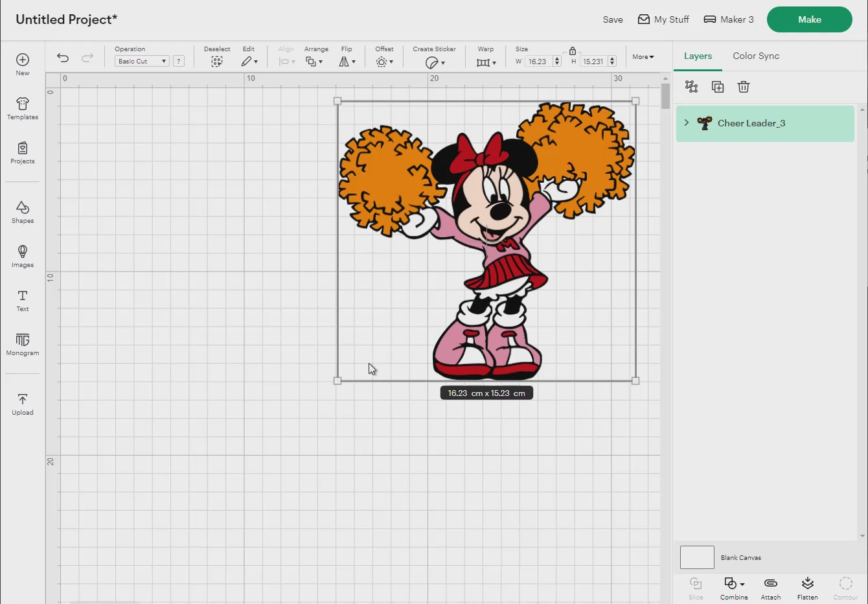Open the Operation help question mark

tap(179, 61)
